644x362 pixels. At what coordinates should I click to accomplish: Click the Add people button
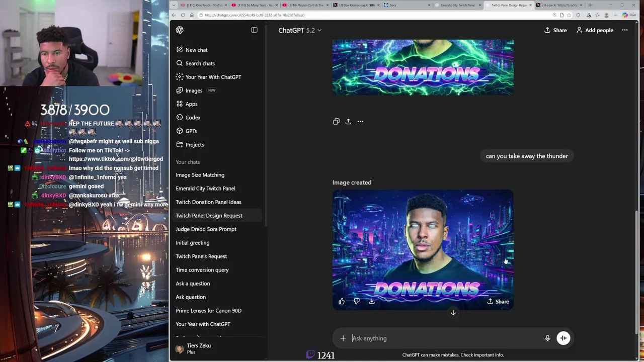click(595, 30)
